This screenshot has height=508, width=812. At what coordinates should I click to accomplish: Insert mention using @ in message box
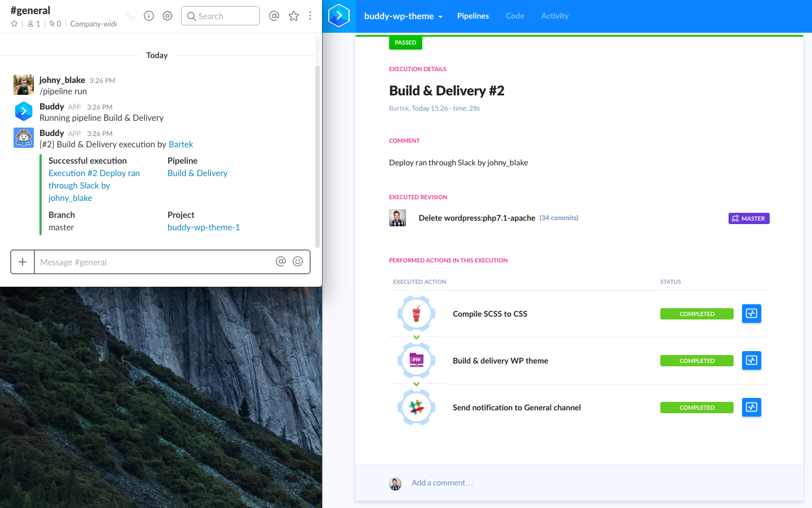click(281, 261)
